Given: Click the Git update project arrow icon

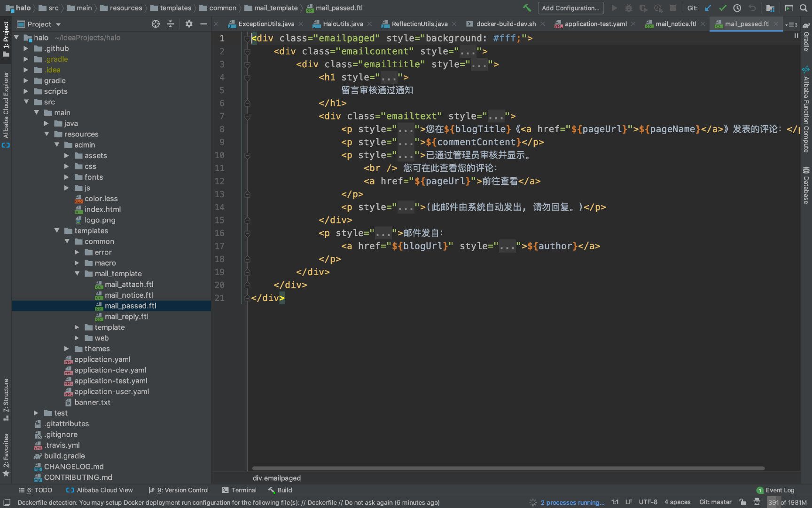Looking at the screenshot, I should 708,8.
